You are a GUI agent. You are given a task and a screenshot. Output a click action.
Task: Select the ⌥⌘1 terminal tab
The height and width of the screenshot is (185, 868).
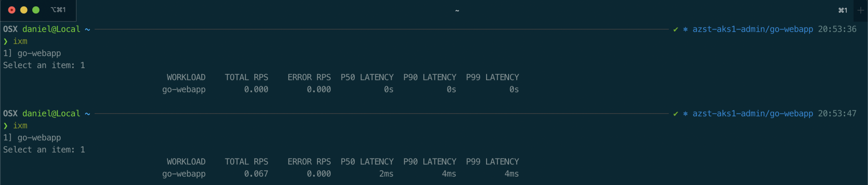tap(58, 10)
